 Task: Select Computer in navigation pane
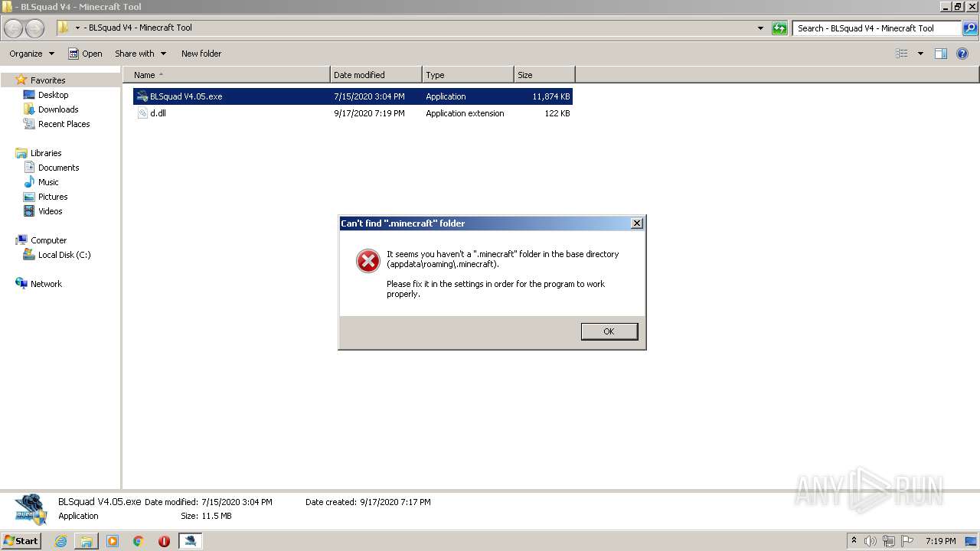(x=48, y=240)
